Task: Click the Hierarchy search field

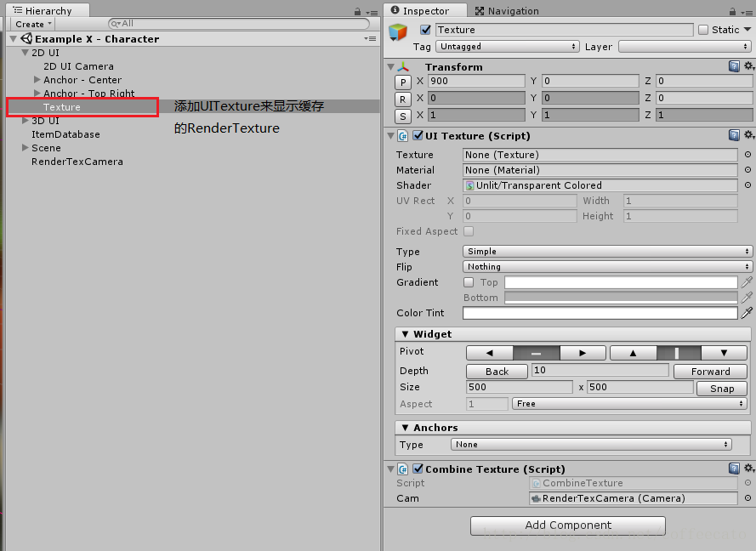Action: coord(239,23)
